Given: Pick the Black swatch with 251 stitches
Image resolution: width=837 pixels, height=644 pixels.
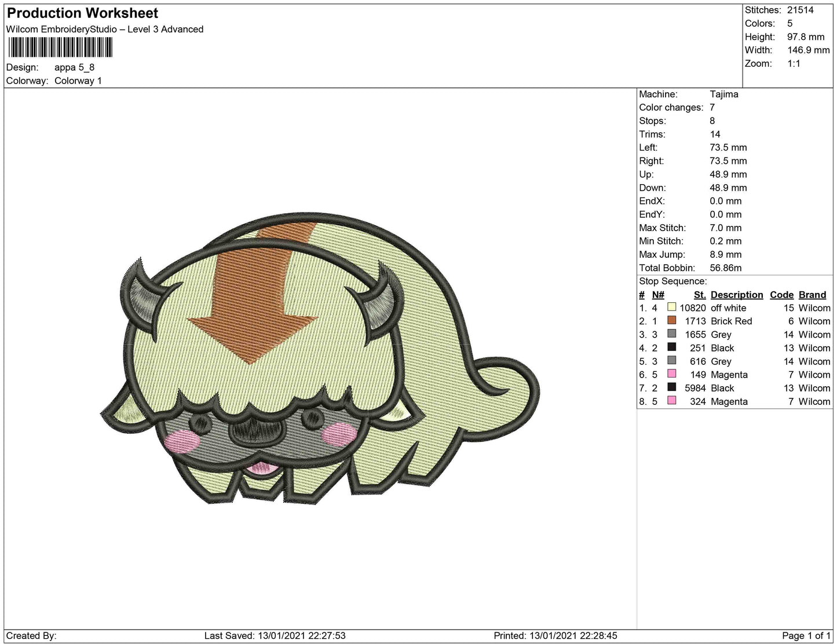Looking at the screenshot, I should point(672,347).
